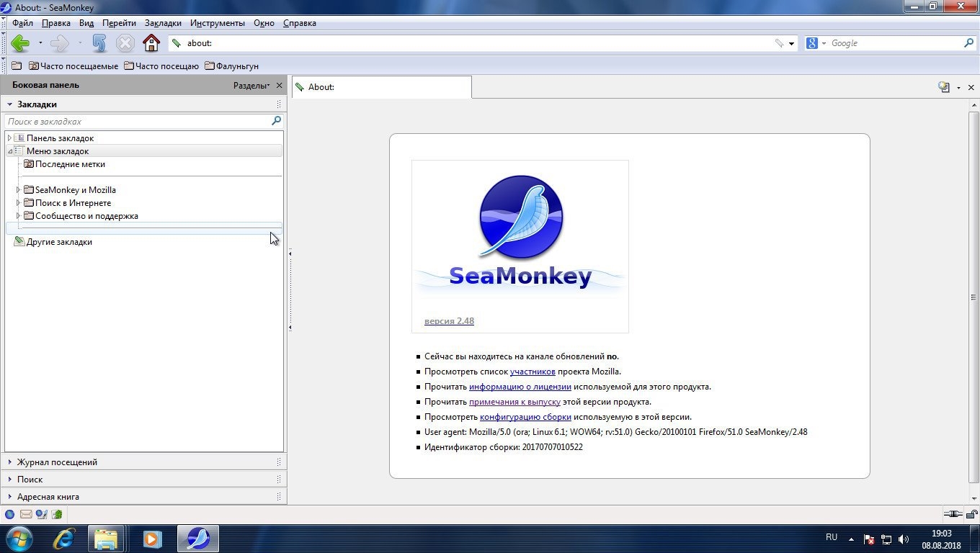The height and width of the screenshot is (553, 980).
Task: Select Другие закладки in bookmarks tree
Action: click(x=59, y=242)
